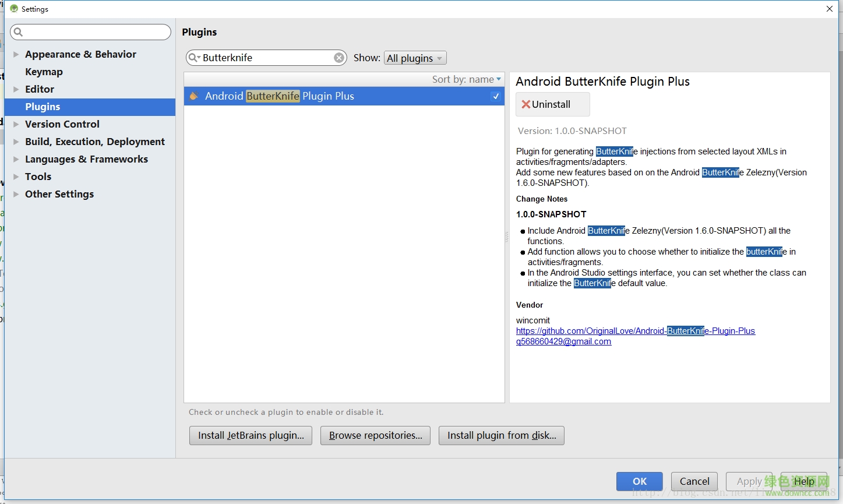This screenshot has width=843, height=504.
Task: Clear the Butterknife search text with X icon
Action: [338, 58]
